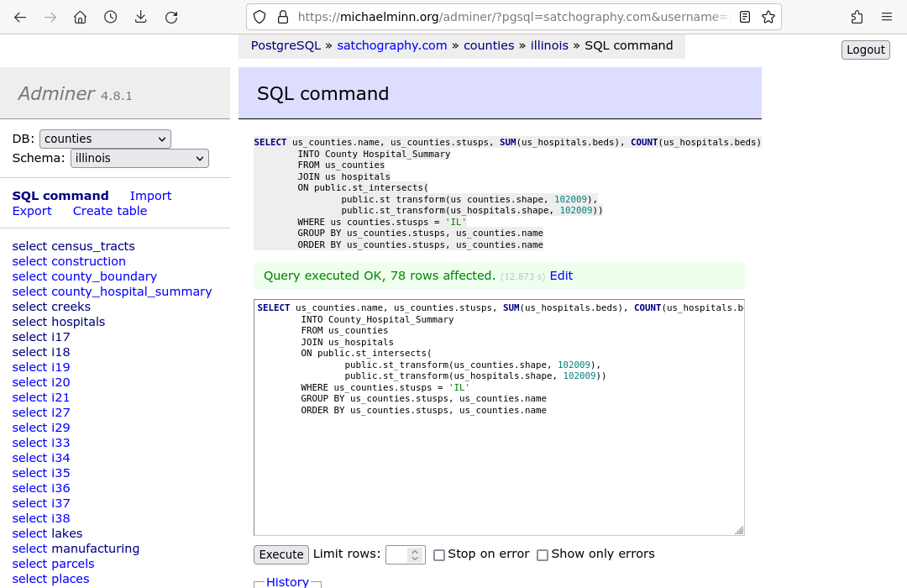The width and height of the screenshot is (907, 588).
Task: Open the browser hamburger menu
Action: tap(887, 17)
